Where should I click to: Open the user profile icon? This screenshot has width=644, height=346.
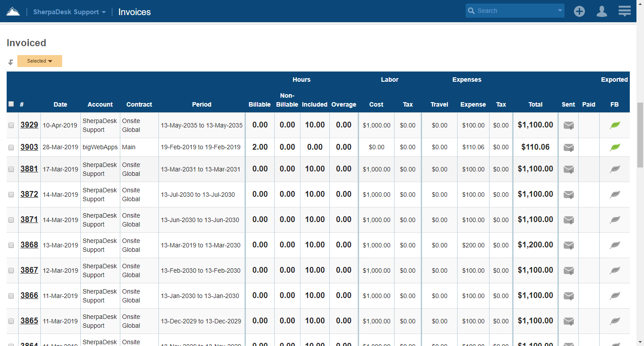[602, 12]
